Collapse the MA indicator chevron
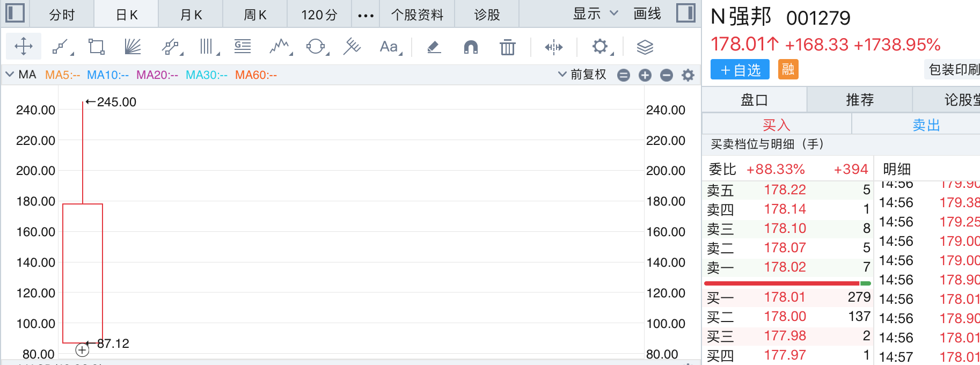 click(x=10, y=75)
